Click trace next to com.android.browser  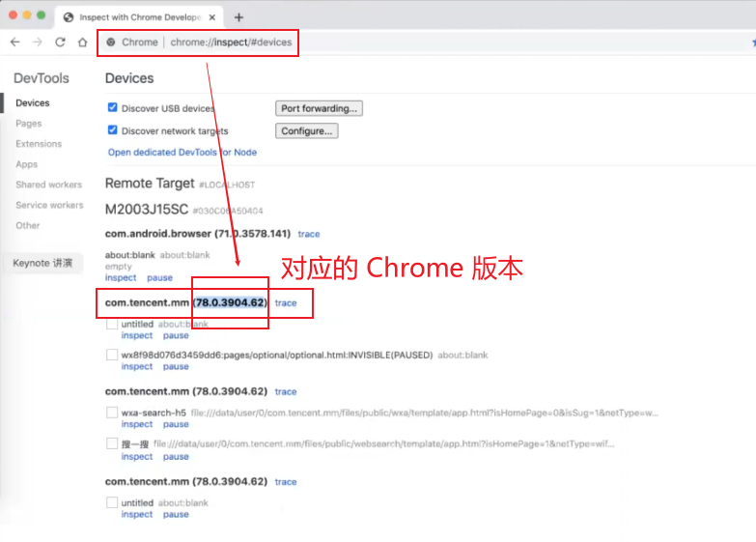309,234
